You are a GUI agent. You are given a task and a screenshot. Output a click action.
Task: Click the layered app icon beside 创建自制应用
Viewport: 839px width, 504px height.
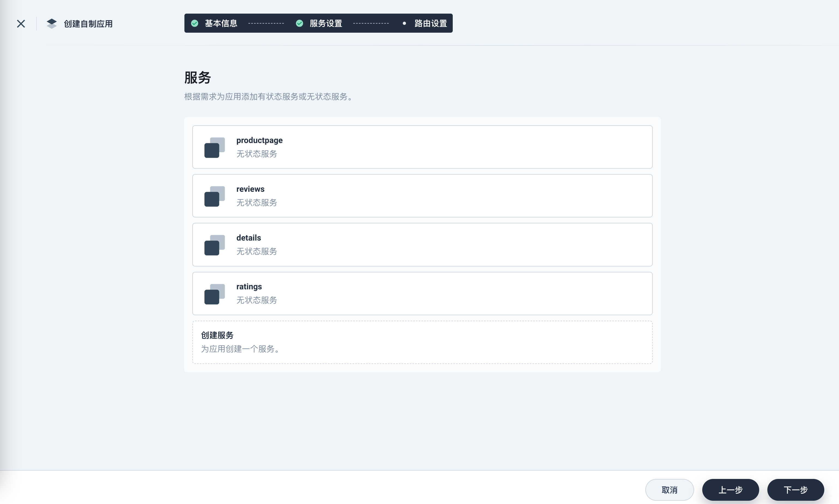[51, 23]
